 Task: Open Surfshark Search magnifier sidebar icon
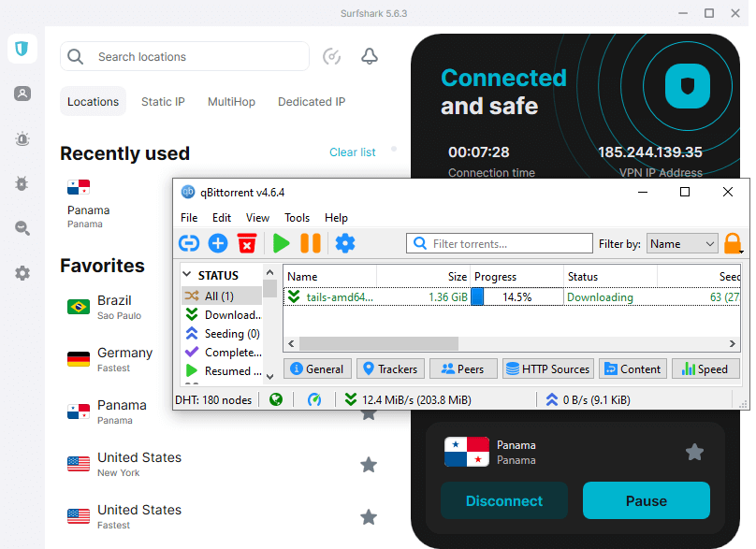click(x=22, y=227)
